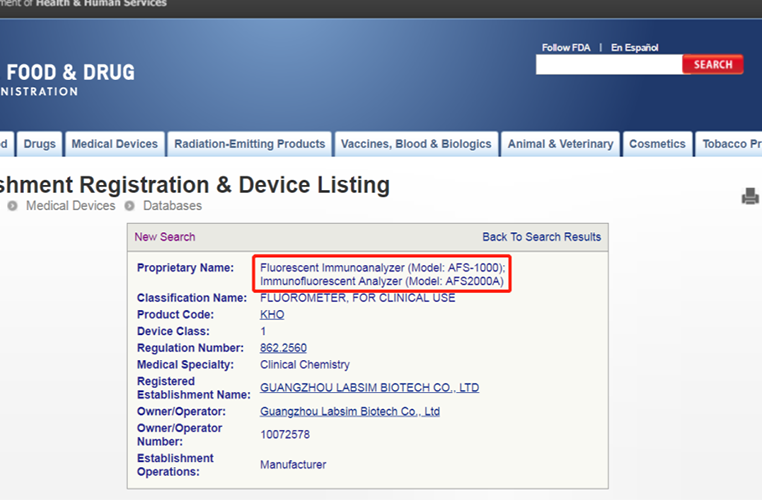Switch to En Español
The width and height of the screenshot is (762, 500).
click(635, 47)
